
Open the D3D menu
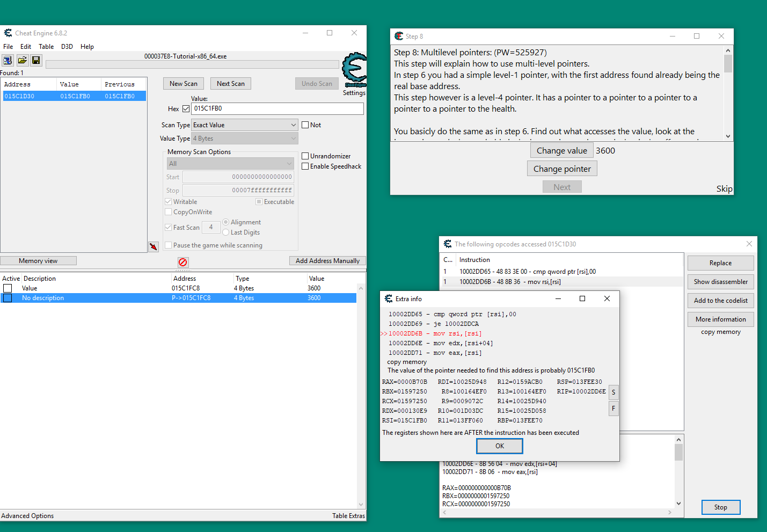(x=67, y=47)
